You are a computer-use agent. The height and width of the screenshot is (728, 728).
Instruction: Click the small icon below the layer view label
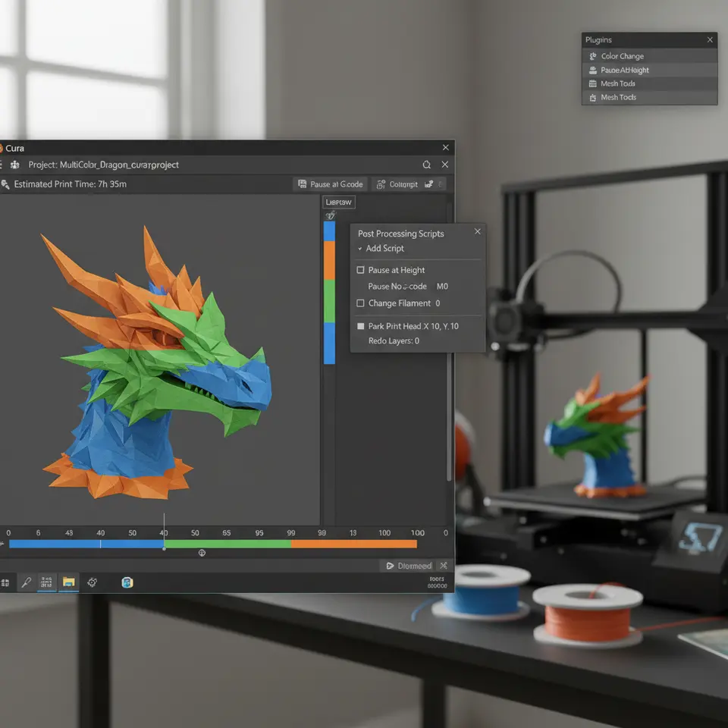tap(329, 215)
